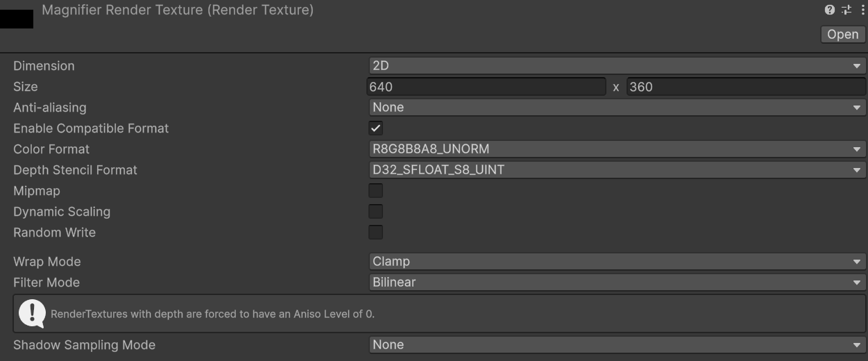Screen dimensions: 868x361
Task: Click the Anti-aliasing label
Action: [50, 108]
